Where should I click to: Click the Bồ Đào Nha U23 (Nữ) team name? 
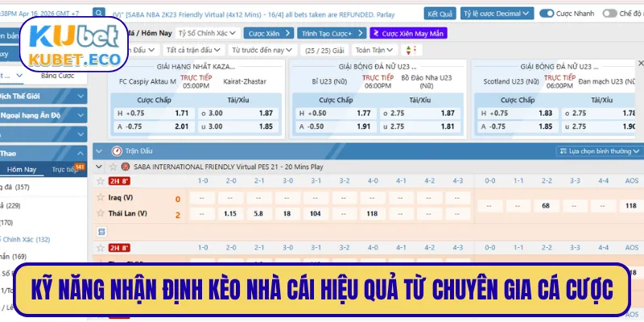pyautogui.click(x=427, y=82)
